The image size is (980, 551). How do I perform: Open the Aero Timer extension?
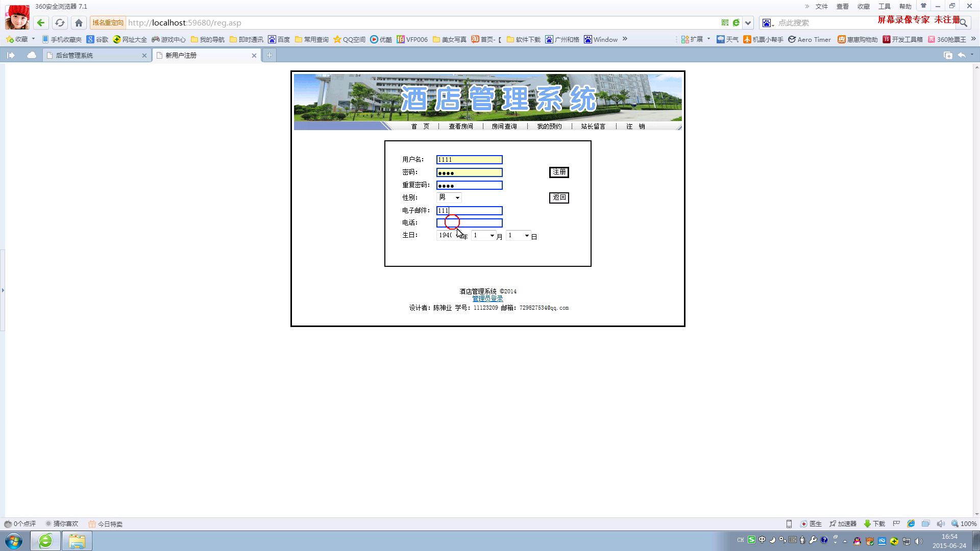(810, 39)
